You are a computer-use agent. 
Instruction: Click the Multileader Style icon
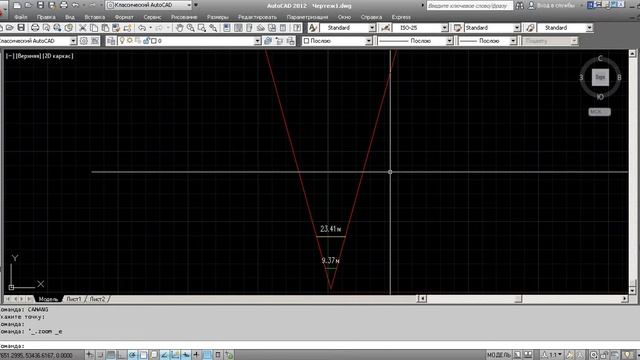[530, 28]
